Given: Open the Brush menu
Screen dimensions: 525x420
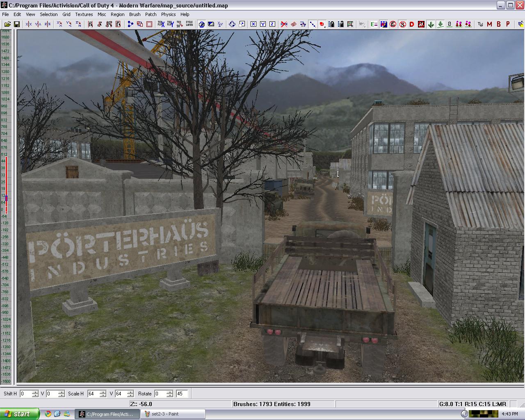Looking at the screenshot, I should pyautogui.click(x=135, y=14).
